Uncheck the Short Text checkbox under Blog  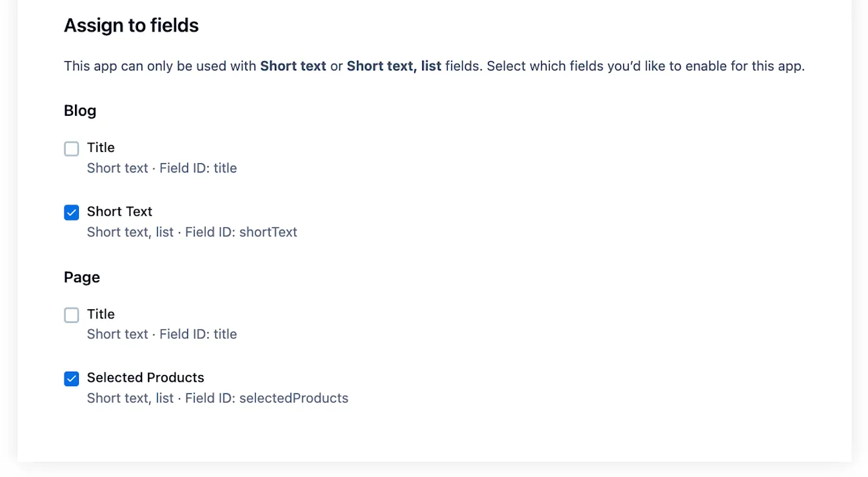71,213
